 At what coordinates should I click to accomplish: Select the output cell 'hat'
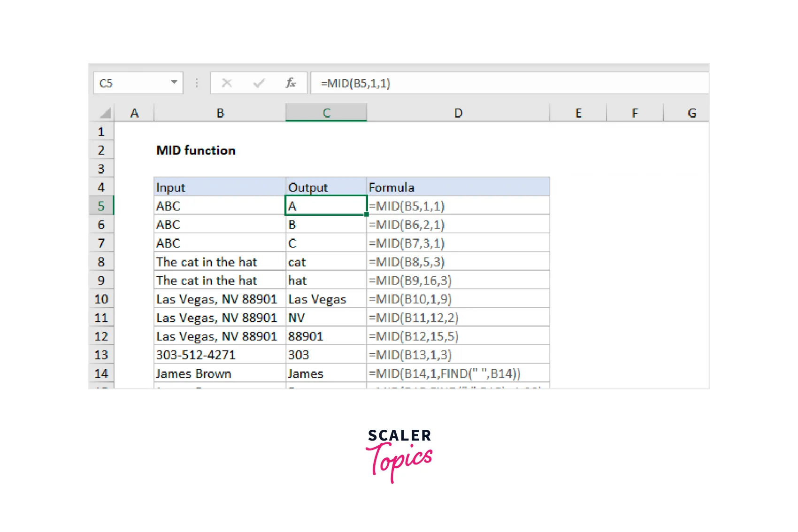(x=326, y=281)
